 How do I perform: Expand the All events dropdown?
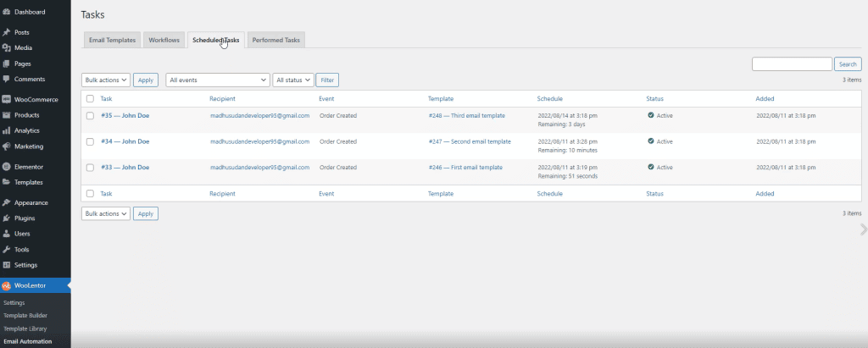click(x=217, y=80)
